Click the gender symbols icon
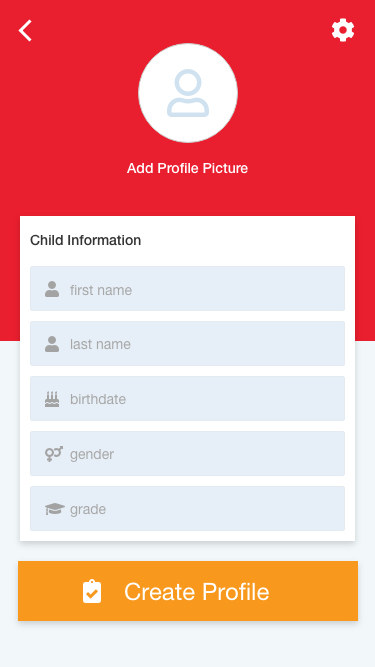Image resolution: width=375 pixels, height=667 pixels. coord(54,454)
